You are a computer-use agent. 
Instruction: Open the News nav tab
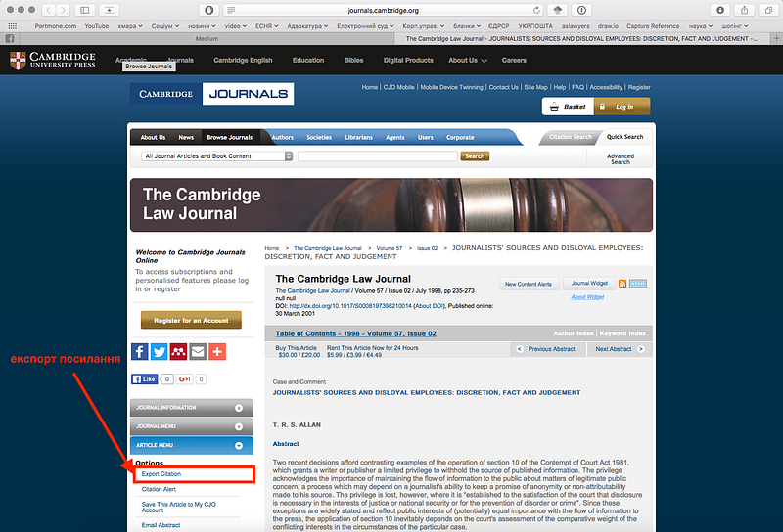[x=186, y=137]
